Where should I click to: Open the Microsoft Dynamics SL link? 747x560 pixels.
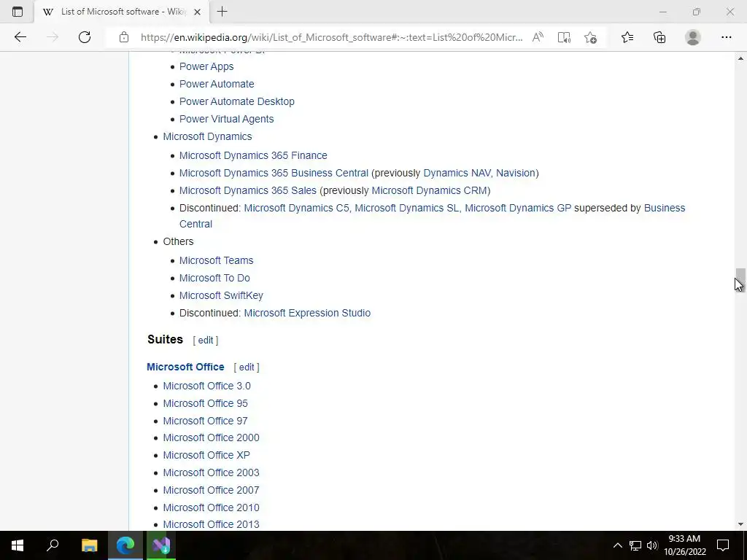point(407,208)
